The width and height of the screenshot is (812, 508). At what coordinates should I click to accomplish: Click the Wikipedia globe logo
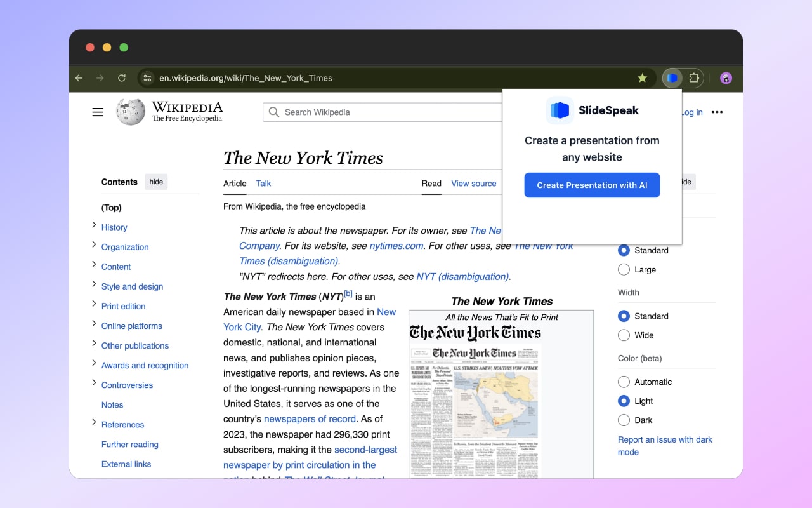pos(131,112)
